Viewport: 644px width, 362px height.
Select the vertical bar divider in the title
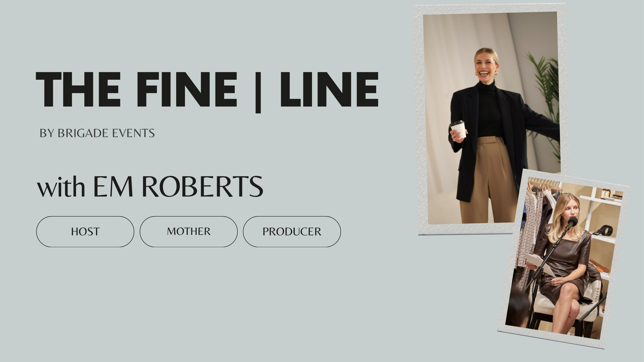258,93
